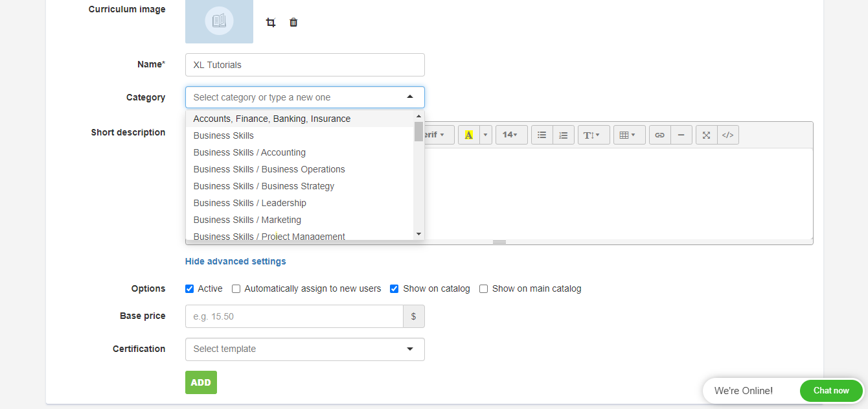Choose Accounts, Finance, Banking, Insurance option
Viewport: 868px width, 409px height.
[x=272, y=119]
